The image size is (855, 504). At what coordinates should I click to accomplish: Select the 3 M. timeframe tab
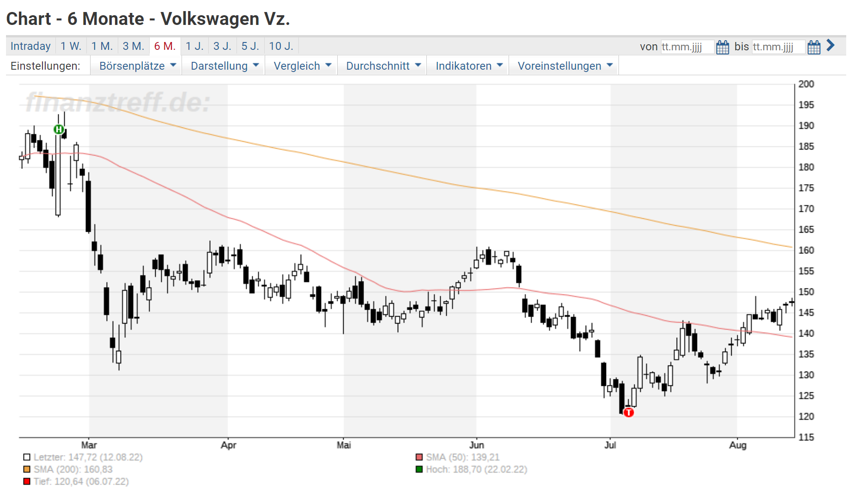pyautogui.click(x=133, y=46)
